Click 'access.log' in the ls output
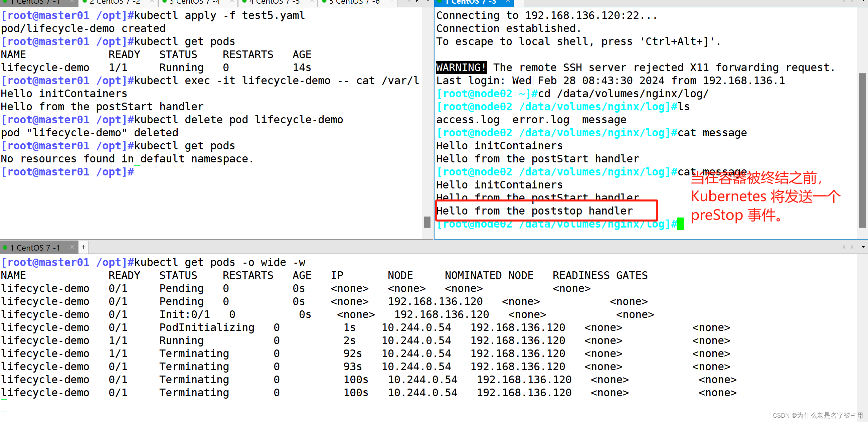 (468, 120)
